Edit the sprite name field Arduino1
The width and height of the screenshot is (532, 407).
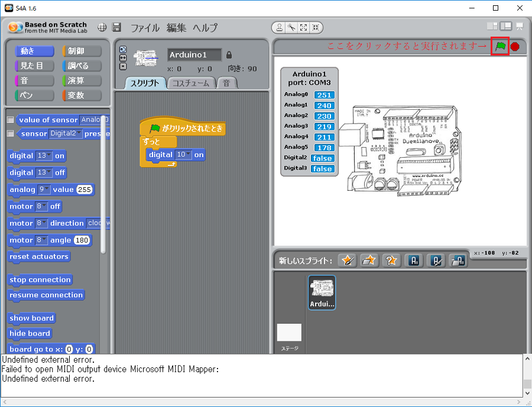pos(194,55)
